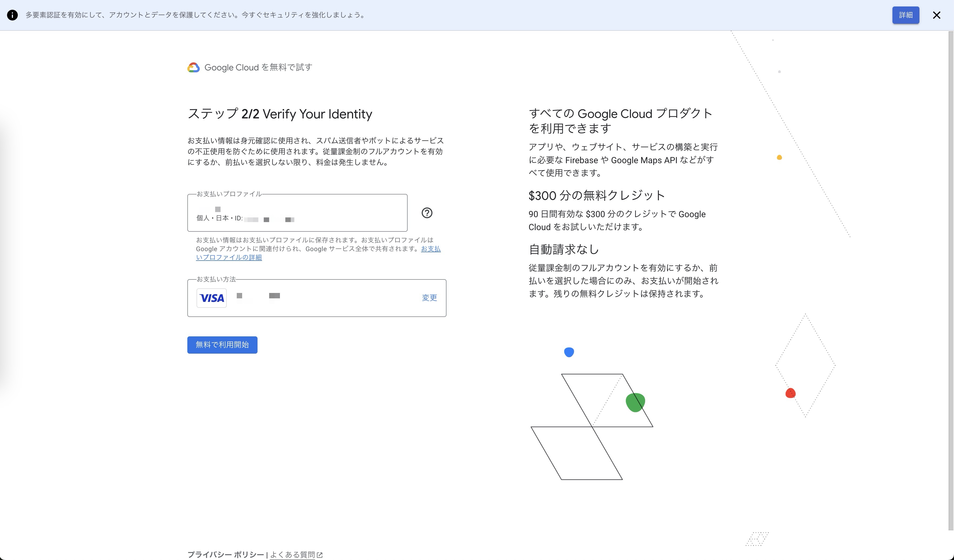Click the external-link icon beside よくある質問
The width and height of the screenshot is (954, 560).
click(x=320, y=555)
